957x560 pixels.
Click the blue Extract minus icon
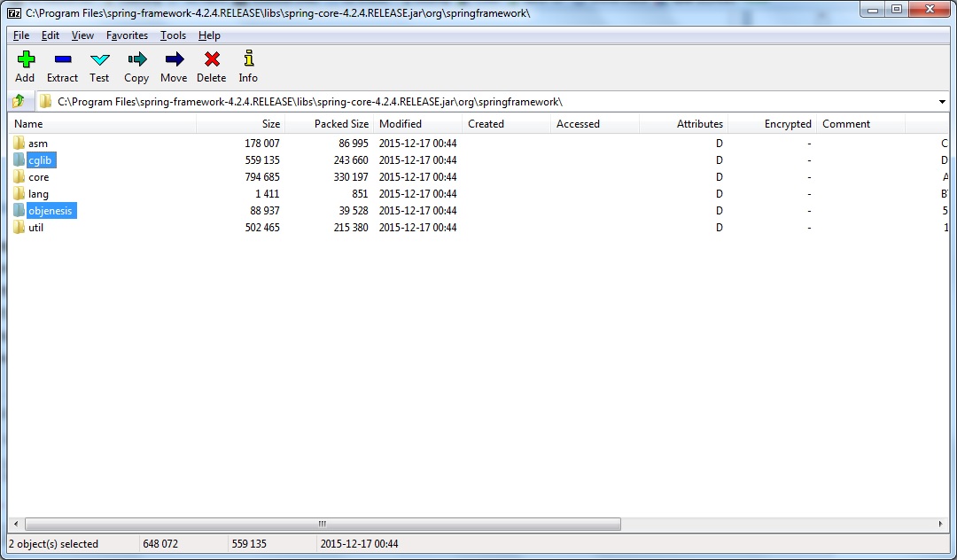pyautogui.click(x=63, y=59)
